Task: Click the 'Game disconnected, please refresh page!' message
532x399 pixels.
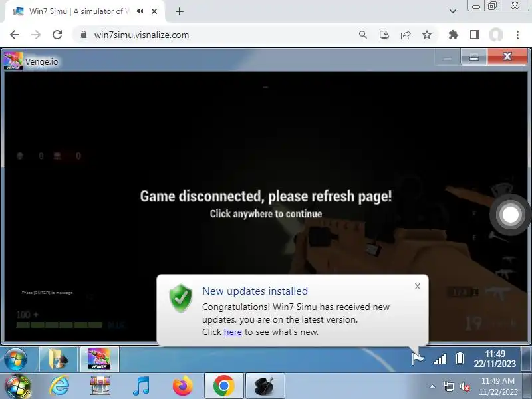Action: (x=266, y=196)
